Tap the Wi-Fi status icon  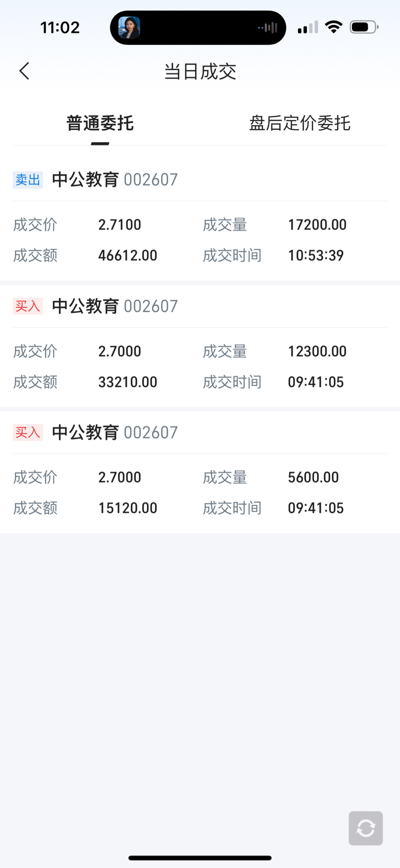click(x=333, y=27)
